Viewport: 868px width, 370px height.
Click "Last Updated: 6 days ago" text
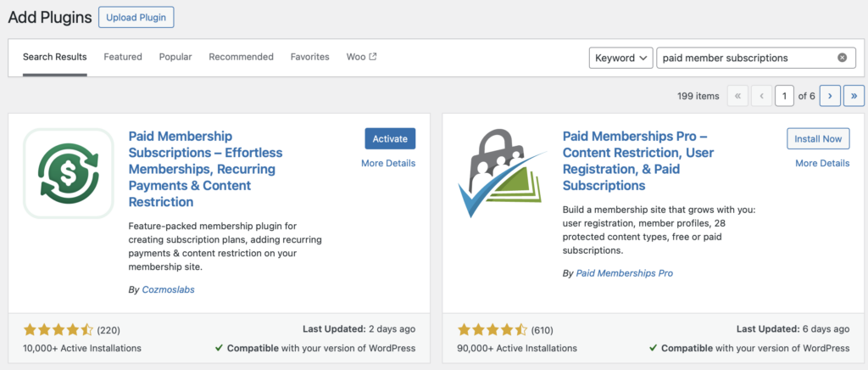(x=793, y=329)
